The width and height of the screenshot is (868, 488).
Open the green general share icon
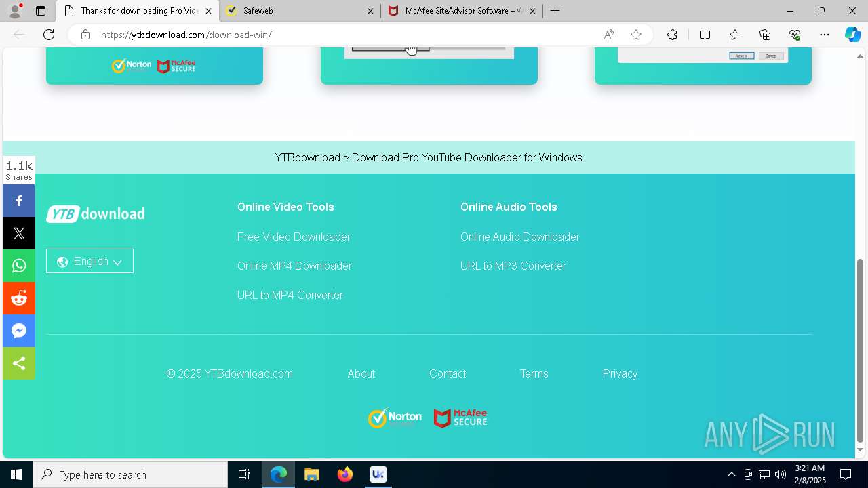[19, 363]
